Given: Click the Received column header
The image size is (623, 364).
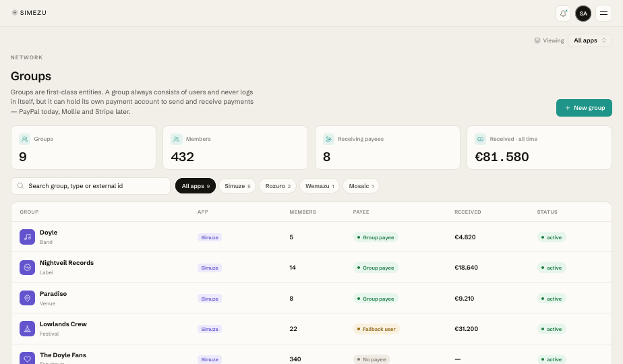Looking at the screenshot, I should pyautogui.click(x=468, y=212).
